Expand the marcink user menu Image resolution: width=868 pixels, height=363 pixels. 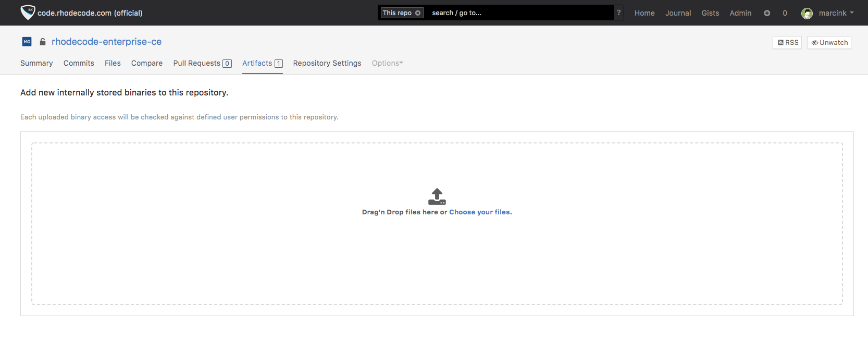point(836,13)
